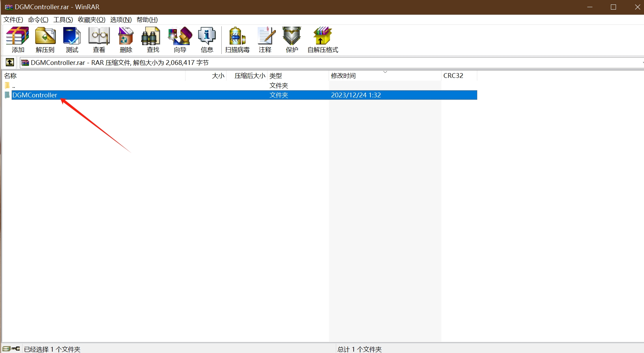Sort by 名称 column header
The image size is (644, 353).
tap(94, 76)
